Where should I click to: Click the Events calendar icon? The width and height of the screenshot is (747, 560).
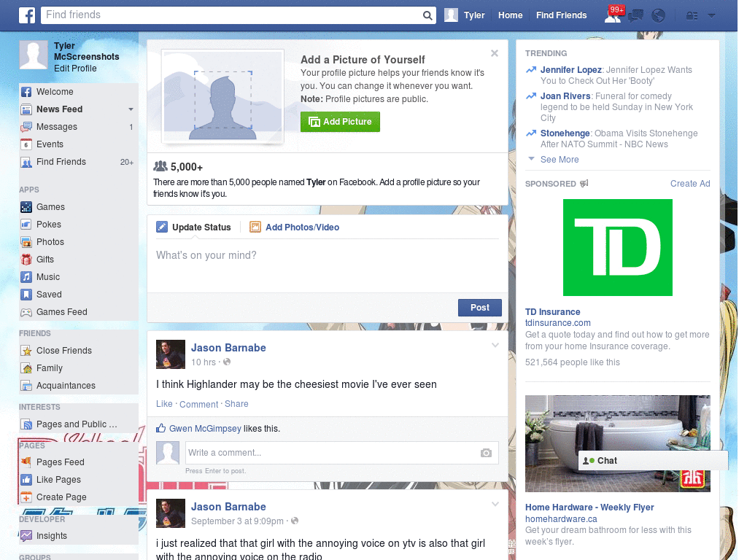(x=26, y=144)
